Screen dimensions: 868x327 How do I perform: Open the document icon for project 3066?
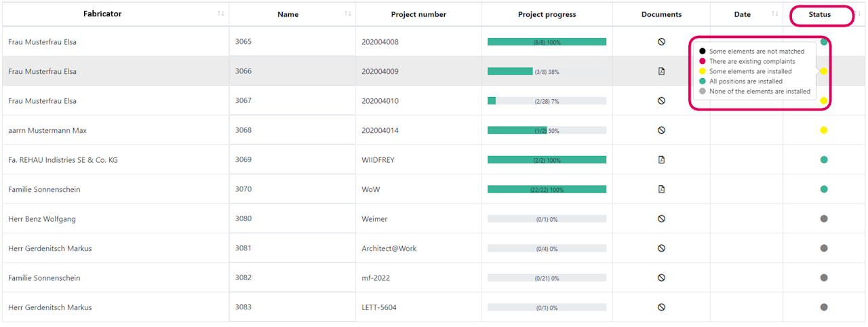[x=661, y=71]
